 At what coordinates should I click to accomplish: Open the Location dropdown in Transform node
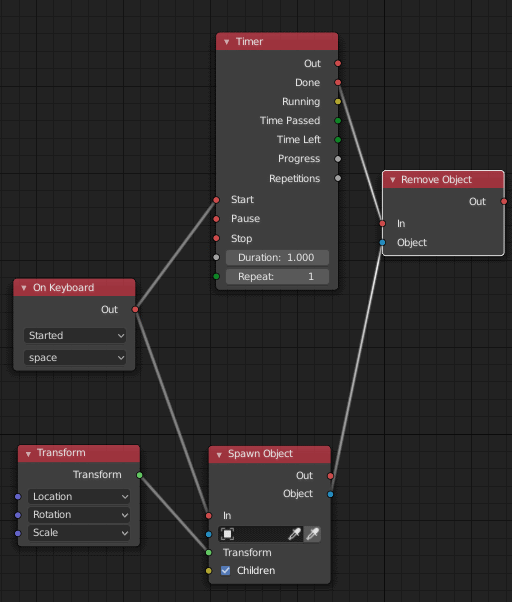coord(79,496)
